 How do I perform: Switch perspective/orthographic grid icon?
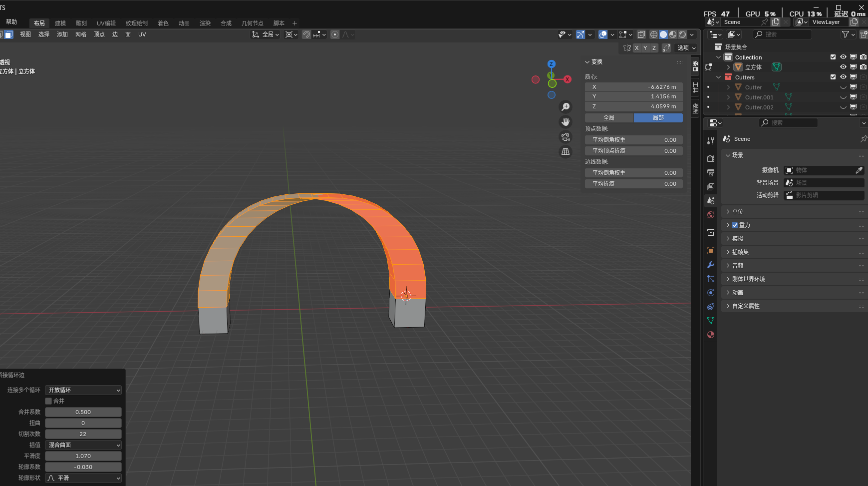coord(566,152)
